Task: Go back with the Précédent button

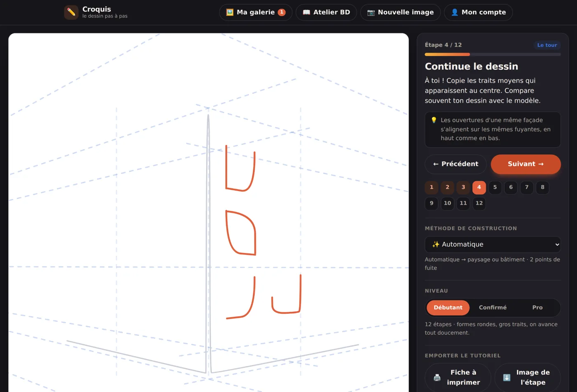Action: pyautogui.click(x=456, y=164)
